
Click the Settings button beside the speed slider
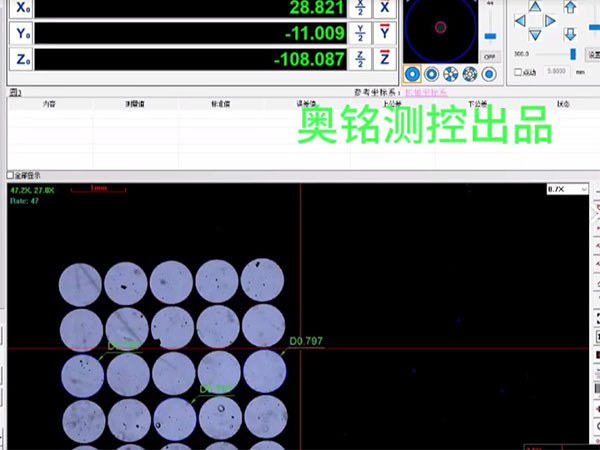592,54
